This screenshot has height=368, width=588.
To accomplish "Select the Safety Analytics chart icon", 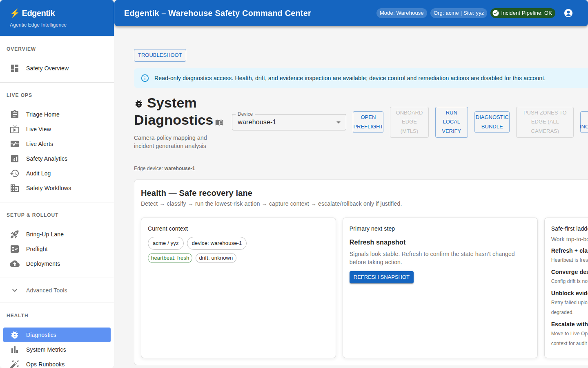I will point(15,159).
